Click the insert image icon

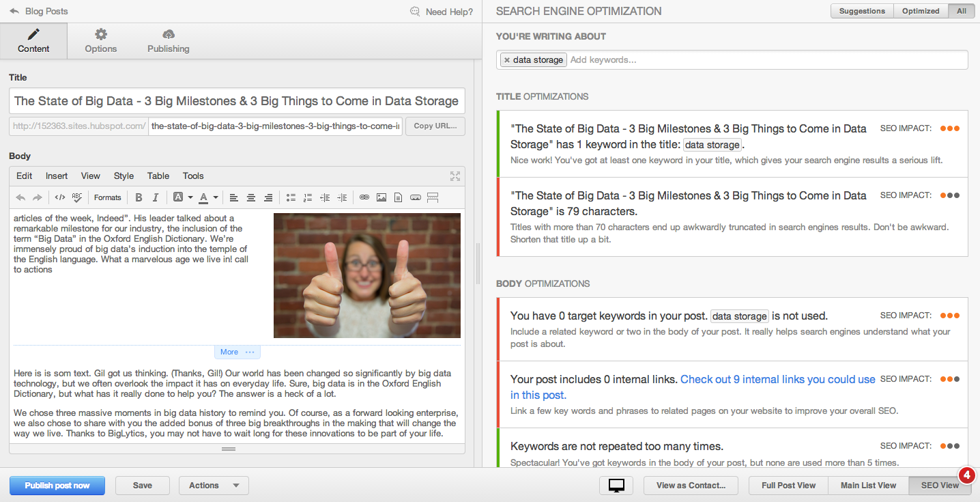[381, 197]
